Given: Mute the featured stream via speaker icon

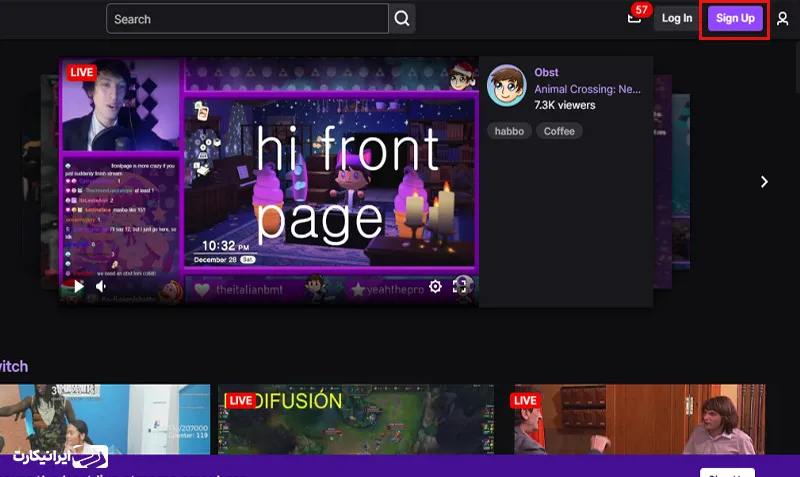Looking at the screenshot, I should [101, 286].
